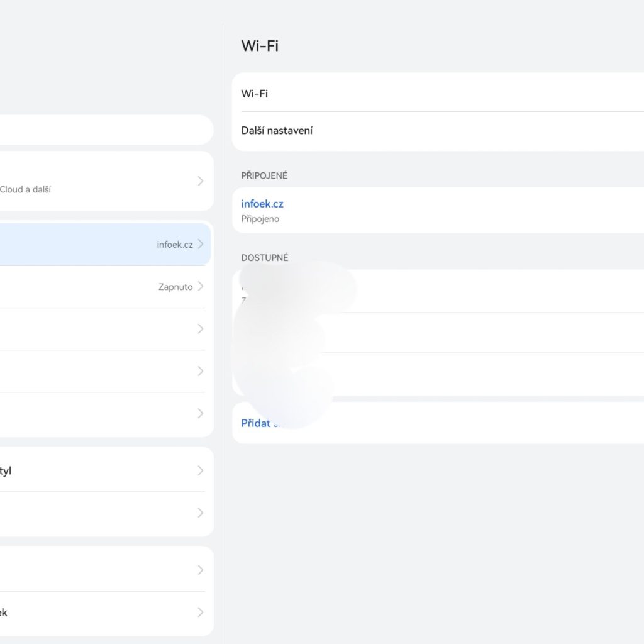The height and width of the screenshot is (644, 644).
Task: Click the Připojeno status under infoek.cz
Action: coord(260,219)
